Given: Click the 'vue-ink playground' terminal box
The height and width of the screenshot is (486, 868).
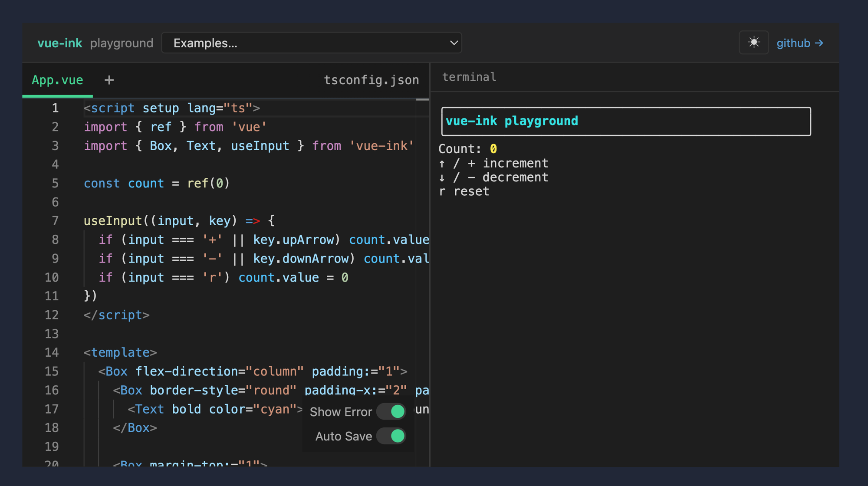Looking at the screenshot, I should (x=626, y=121).
